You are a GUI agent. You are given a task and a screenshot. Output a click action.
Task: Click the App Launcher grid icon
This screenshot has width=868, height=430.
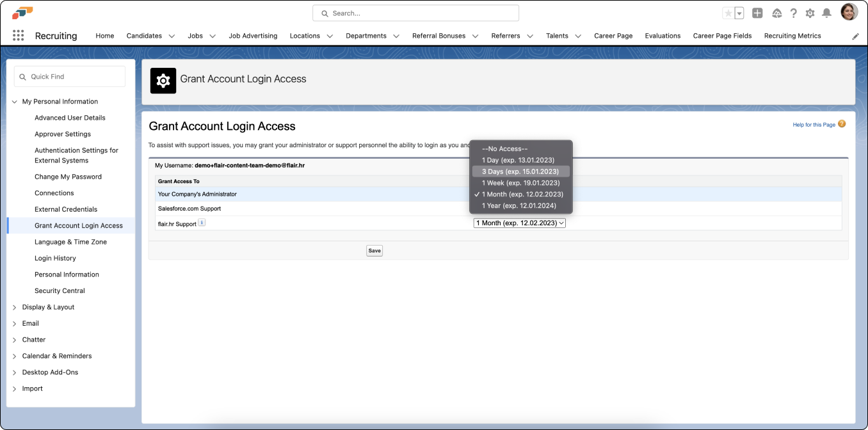click(18, 36)
